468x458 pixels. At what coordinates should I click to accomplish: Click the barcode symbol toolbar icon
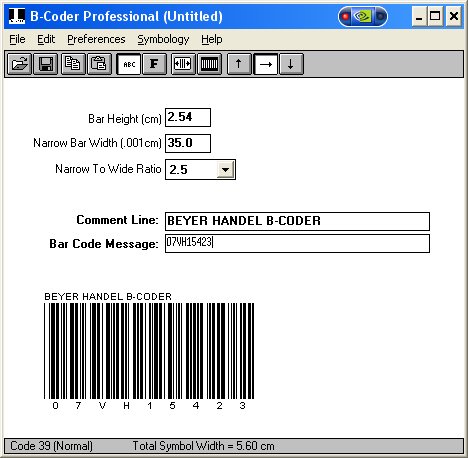point(209,64)
